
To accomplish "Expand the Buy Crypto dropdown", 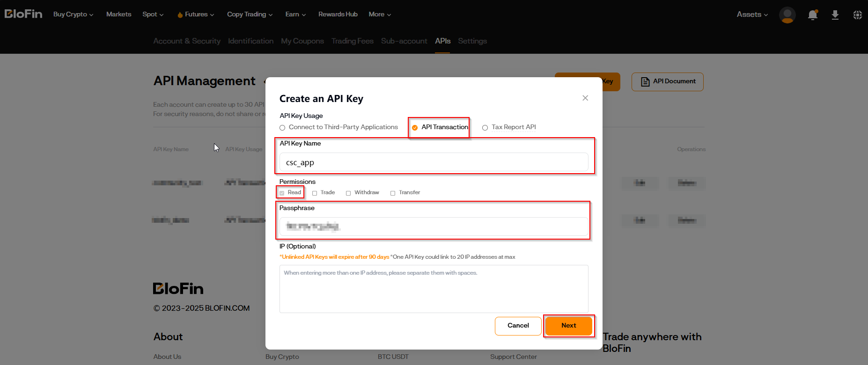I will tap(73, 15).
